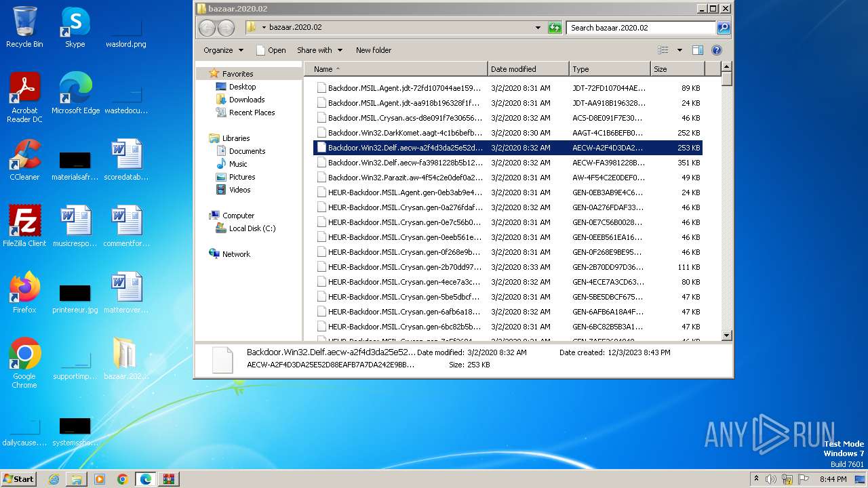The height and width of the screenshot is (488, 868).
Task: Open Windows Media Player from taskbar
Action: click(100, 479)
